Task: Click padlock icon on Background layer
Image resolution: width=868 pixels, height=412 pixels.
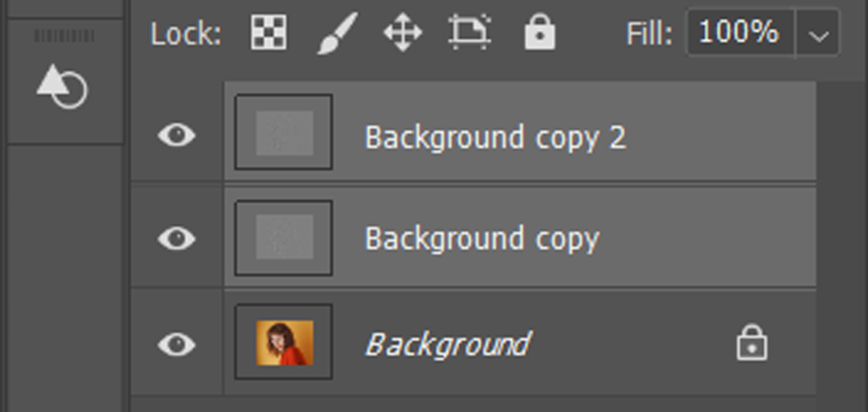Action: point(752,343)
